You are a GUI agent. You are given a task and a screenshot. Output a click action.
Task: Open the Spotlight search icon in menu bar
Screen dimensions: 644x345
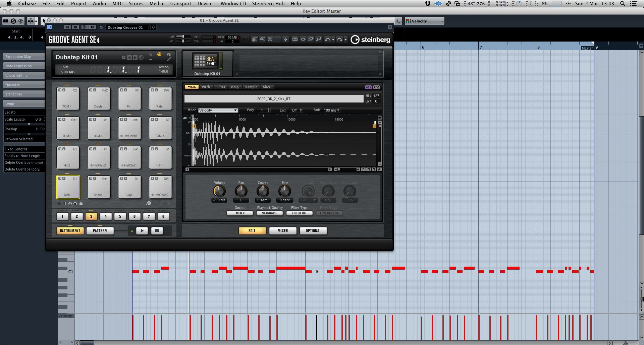(x=623, y=4)
